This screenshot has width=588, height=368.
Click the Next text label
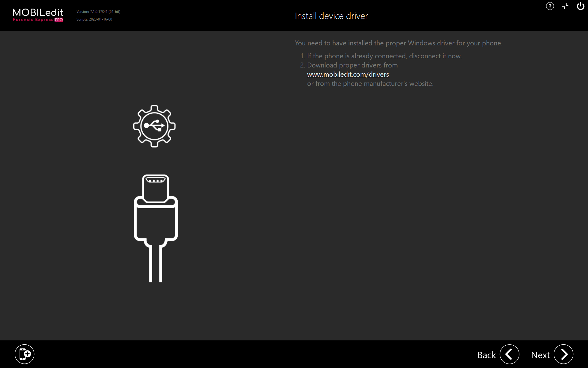pyautogui.click(x=540, y=355)
